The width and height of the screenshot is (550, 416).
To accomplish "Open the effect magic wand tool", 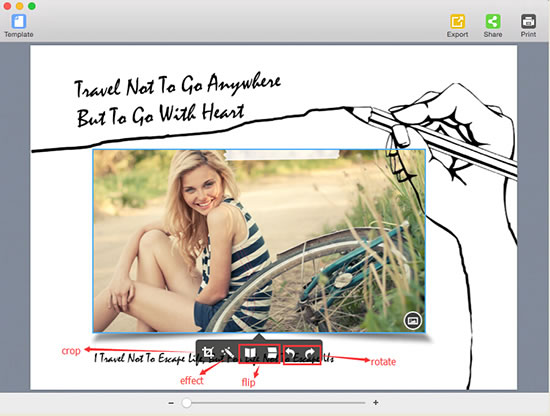I will pyautogui.click(x=227, y=352).
